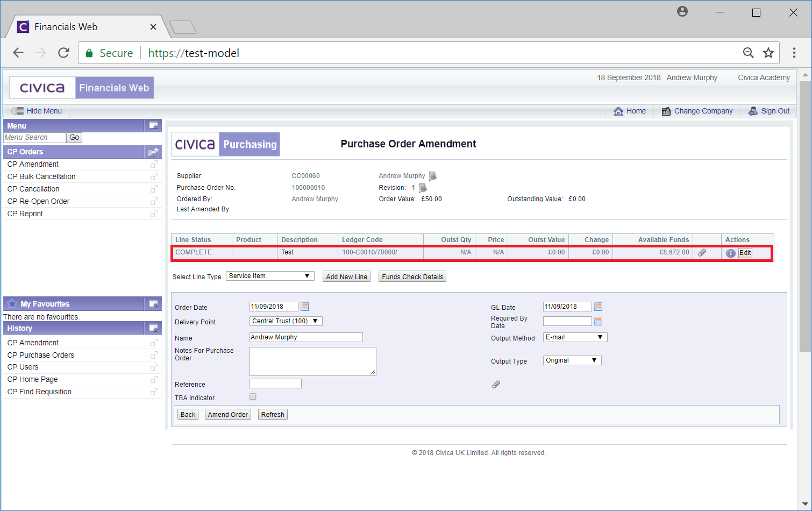Open the Order Date calendar picker
This screenshot has height=511, width=812.
point(305,307)
